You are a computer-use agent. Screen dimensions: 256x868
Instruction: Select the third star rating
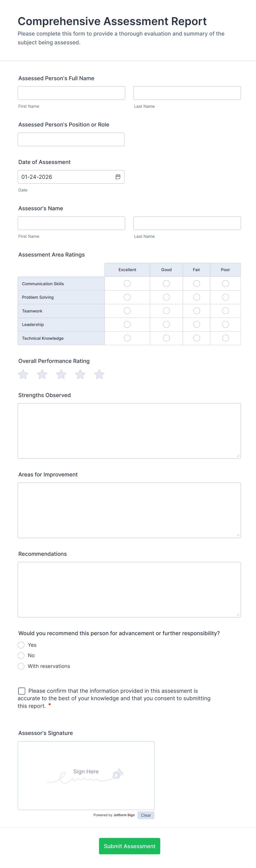(61, 374)
